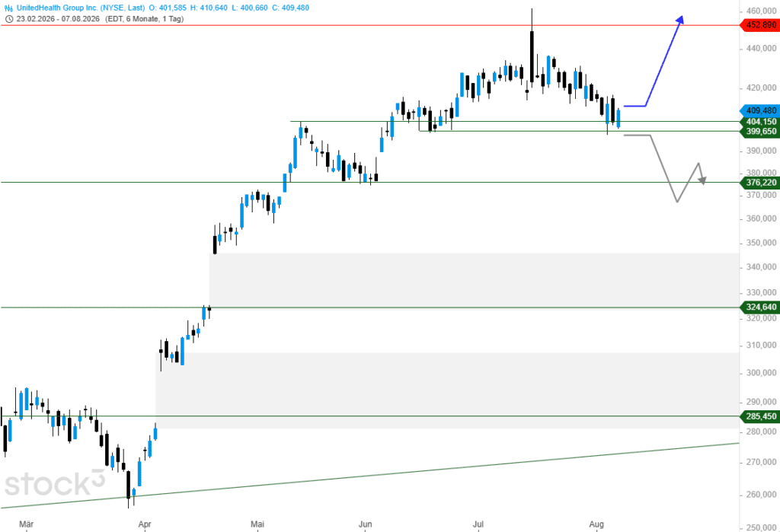
Task: Click the Apr label on time axis
Action: click(145, 524)
